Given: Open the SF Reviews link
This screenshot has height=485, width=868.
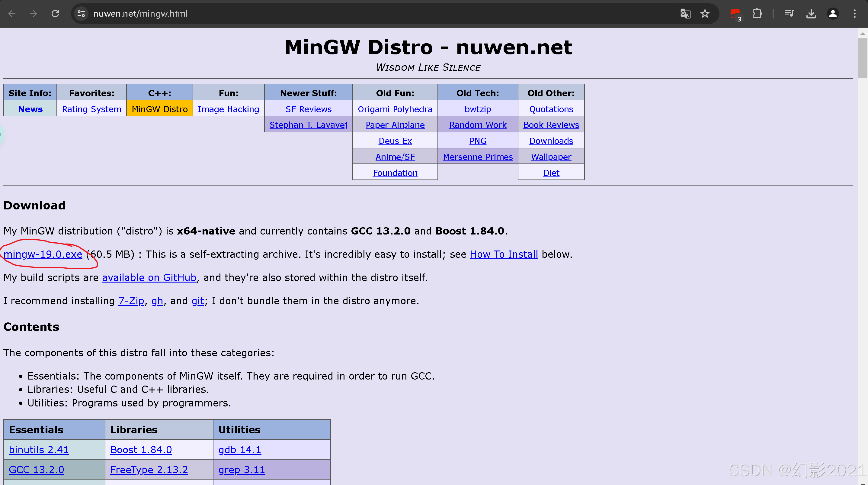Looking at the screenshot, I should [x=308, y=109].
